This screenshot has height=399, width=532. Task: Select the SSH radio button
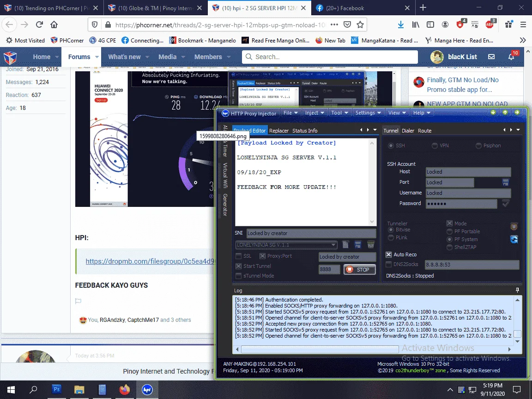(391, 145)
